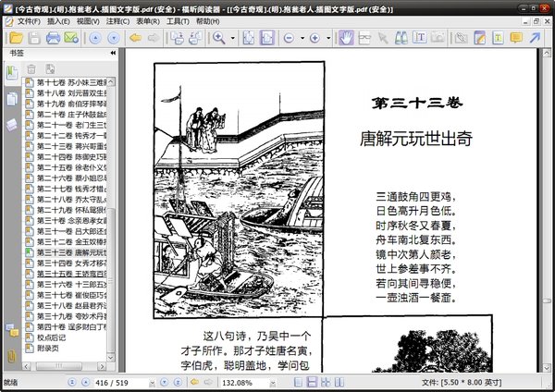Select bookmark 第三十卷 念亲恩孝女

[71, 220]
